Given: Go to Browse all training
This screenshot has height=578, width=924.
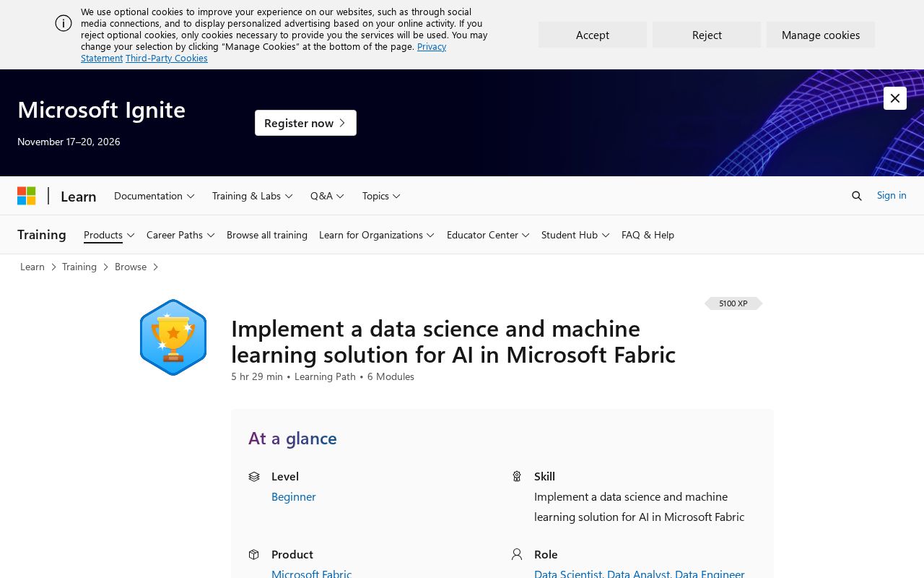Looking at the screenshot, I should [267, 235].
